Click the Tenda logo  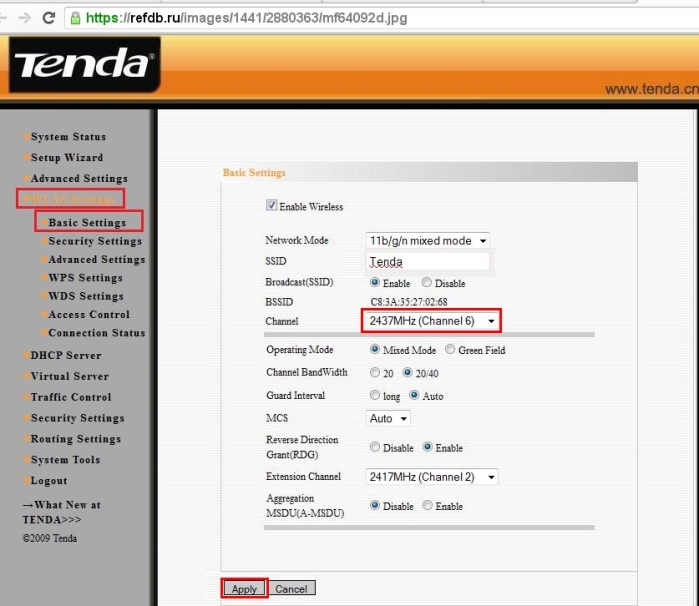point(84,65)
